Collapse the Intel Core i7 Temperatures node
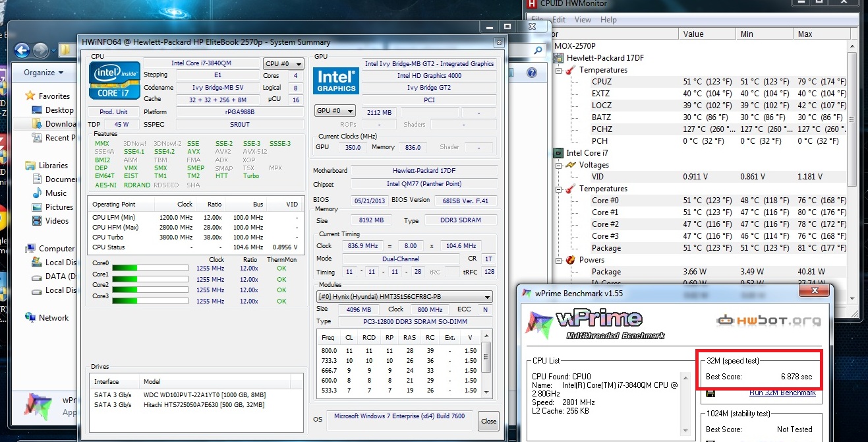868x442 pixels. click(559, 189)
